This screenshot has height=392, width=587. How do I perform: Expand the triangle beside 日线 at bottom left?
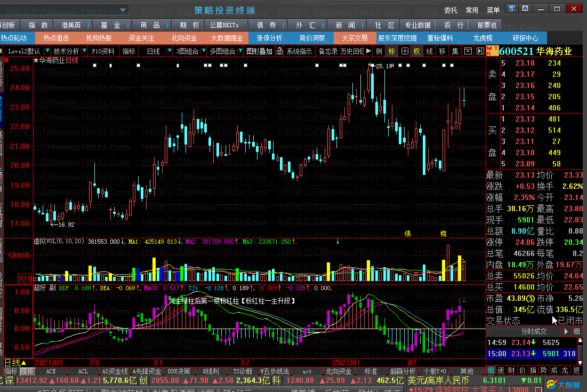[23, 363]
